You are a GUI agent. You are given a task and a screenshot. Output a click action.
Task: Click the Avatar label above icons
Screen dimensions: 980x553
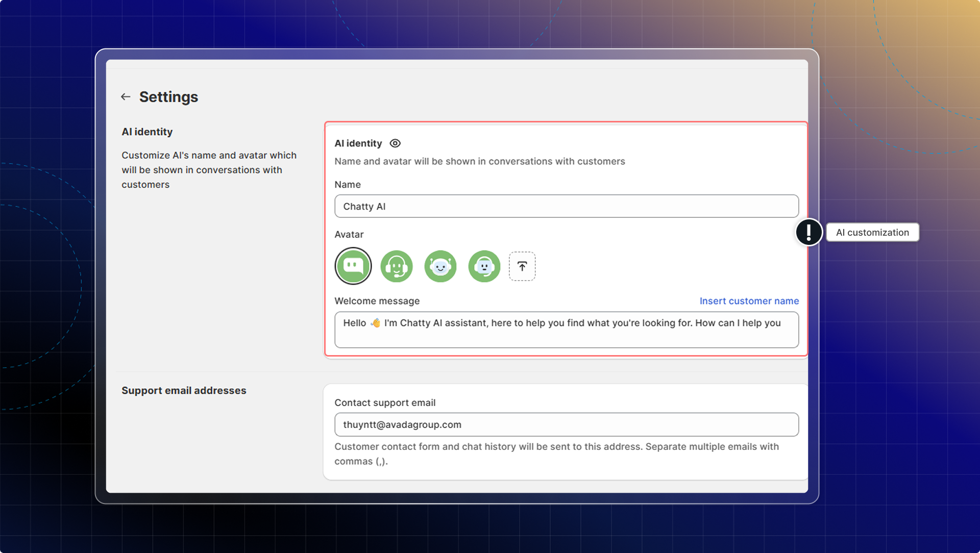pyautogui.click(x=349, y=235)
